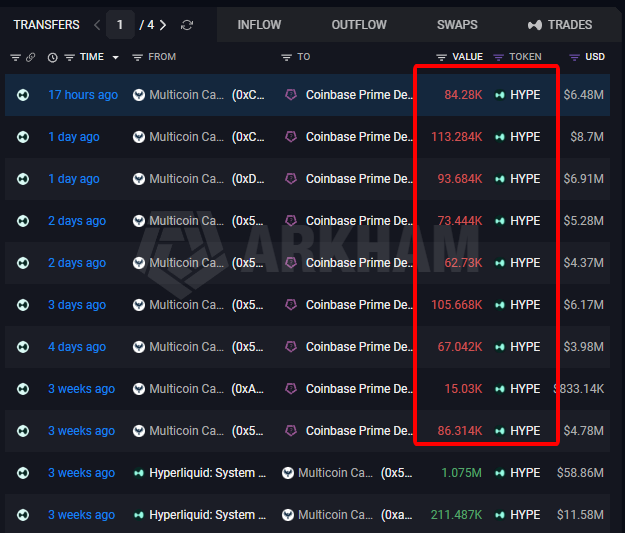Image resolution: width=625 pixels, height=533 pixels.
Task: Click the (0xD... address in 93.684K row
Action: click(248, 179)
